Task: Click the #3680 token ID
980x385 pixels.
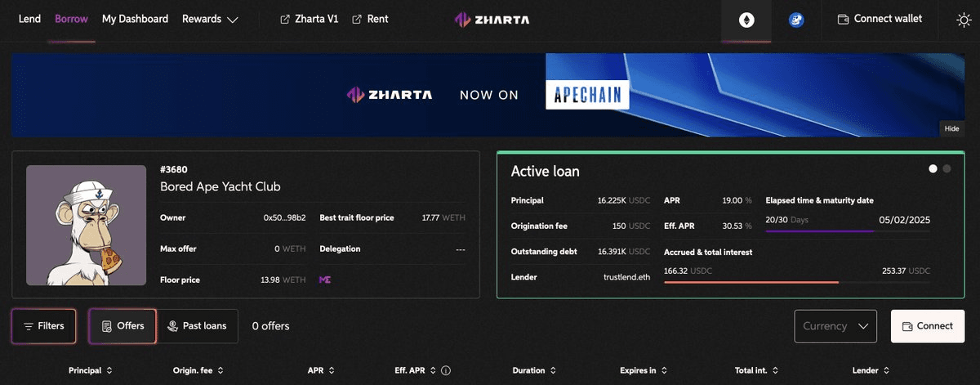Action: point(174,170)
